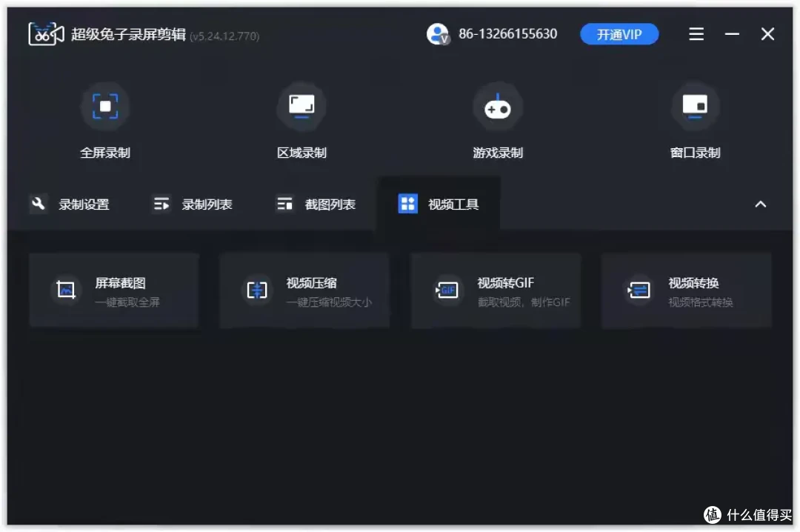
Task: Select the 区域录制 region recording icon
Action: click(301, 106)
